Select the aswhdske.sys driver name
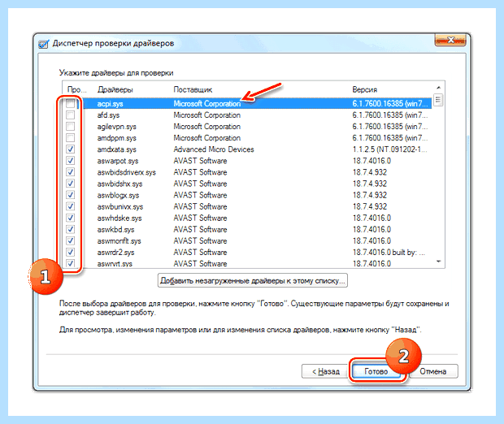Image resolution: width=504 pixels, height=424 pixels. coord(119,218)
